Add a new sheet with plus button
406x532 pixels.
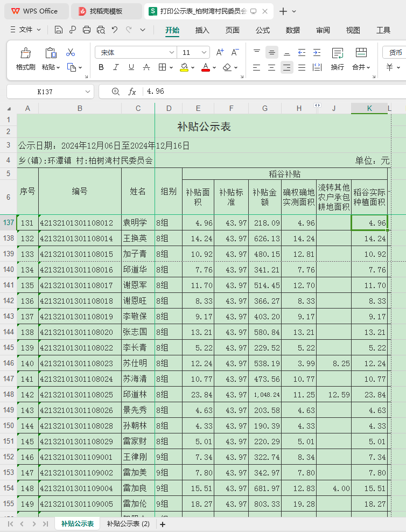163,524
